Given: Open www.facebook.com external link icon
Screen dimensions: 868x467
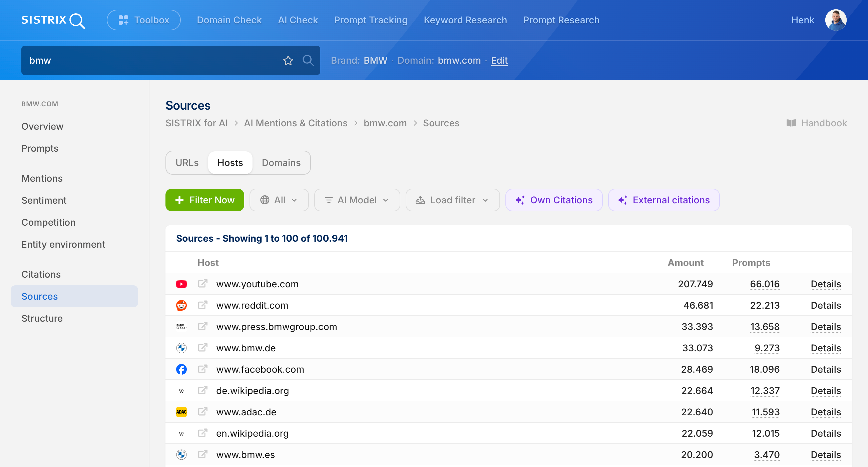Looking at the screenshot, I should pyautogui.click(x=202, y=369).
